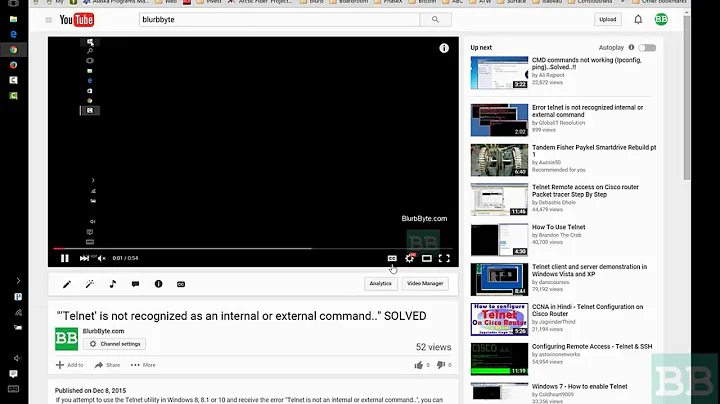Open Chrome in the taskbar
This screenshot has width=720, height=404.
click(13, 50)
